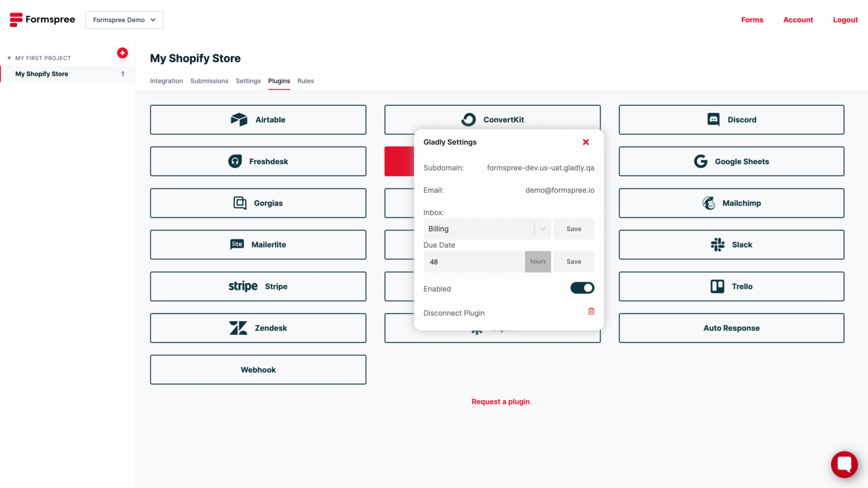Save the Due Date hours value

[x=573, y=262]
